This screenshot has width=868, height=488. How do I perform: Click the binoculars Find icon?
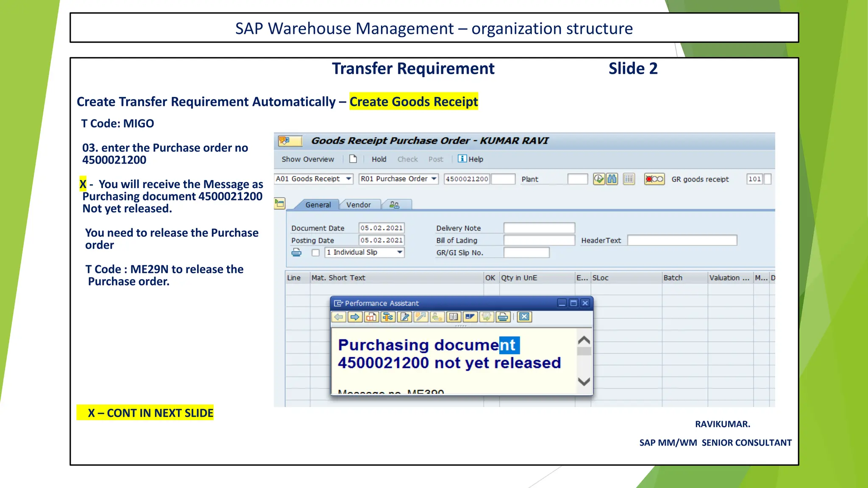pyautogui.click(x=612, y=179)
